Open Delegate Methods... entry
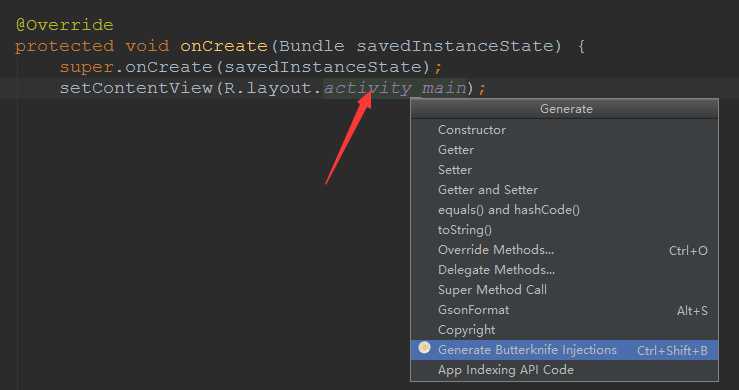The width and height of the screenshot is (739, 390). pyautogui.click(x=565, y=270)
